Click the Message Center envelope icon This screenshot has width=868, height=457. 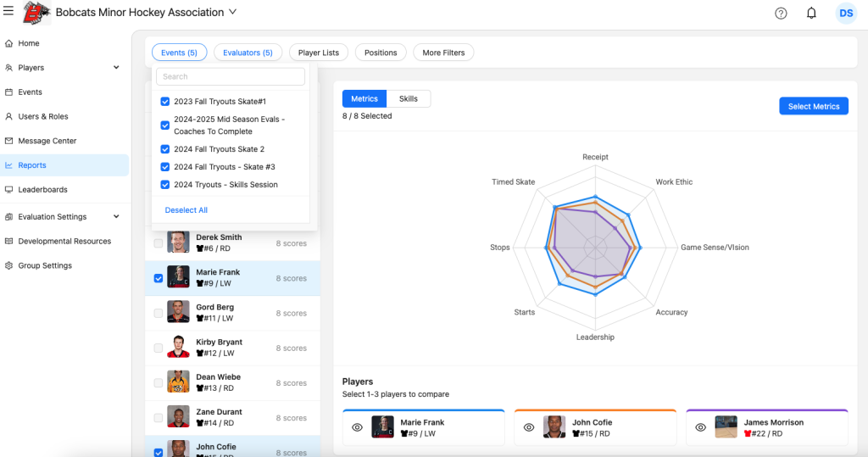point(9,141)
